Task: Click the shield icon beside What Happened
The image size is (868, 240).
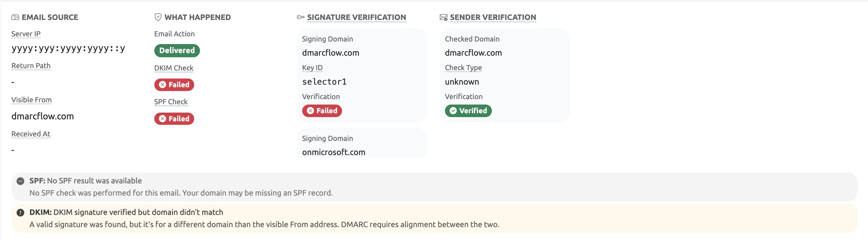Action: point(157,16)
